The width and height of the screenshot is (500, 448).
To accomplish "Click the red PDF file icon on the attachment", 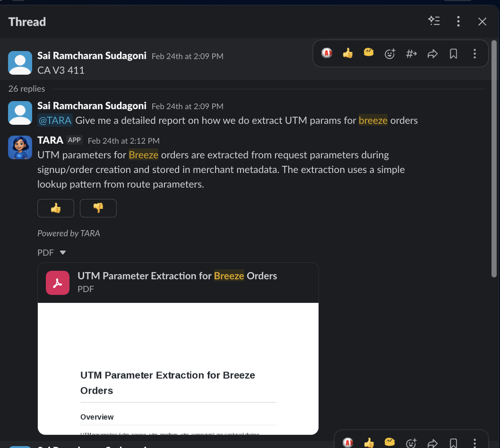I will tap(57, 282).
